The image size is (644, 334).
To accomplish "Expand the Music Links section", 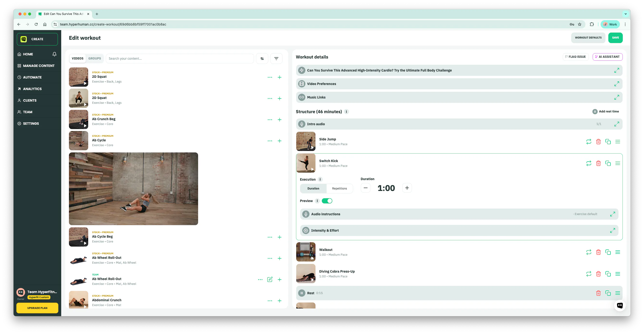I will click(x=617, y=97).
